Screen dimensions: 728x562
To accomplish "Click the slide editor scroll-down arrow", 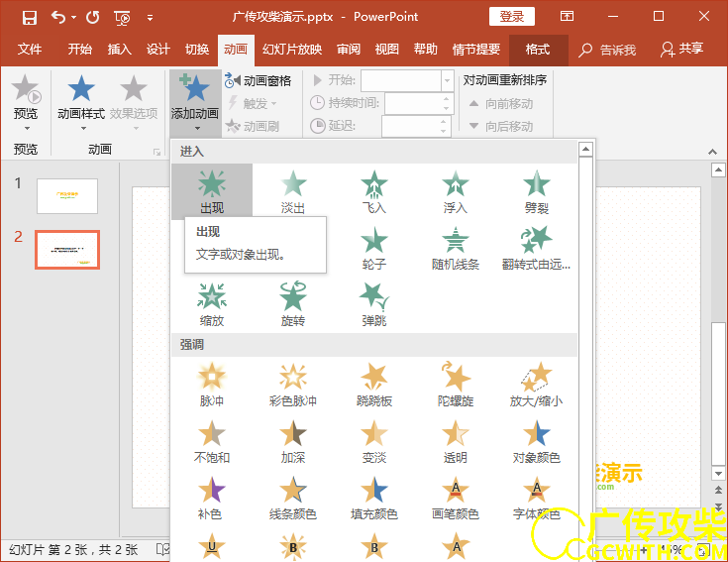I will 718,474.
